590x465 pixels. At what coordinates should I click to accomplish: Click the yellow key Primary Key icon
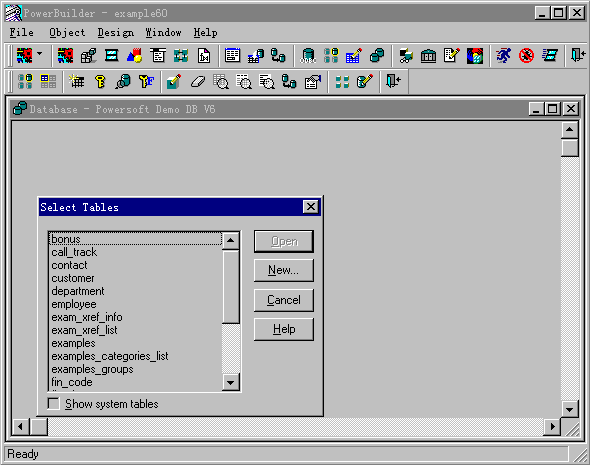100,81
